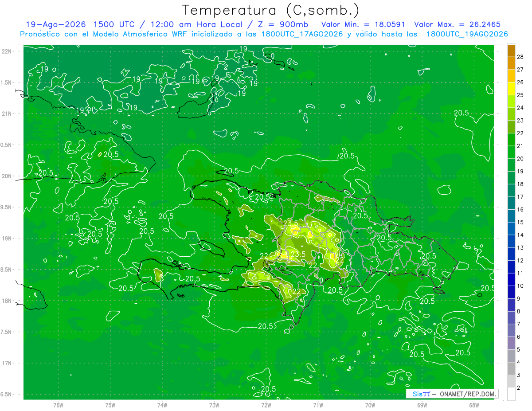Click the pure blue swatch between 10 and 11
The width and height of the screenshot is (532, 411).
511,280
